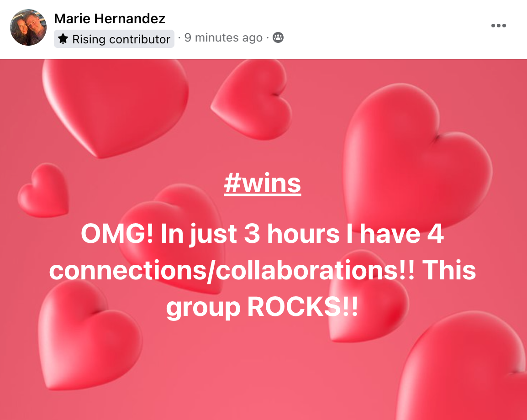Open the #wins hashtag link

[263, 184]
